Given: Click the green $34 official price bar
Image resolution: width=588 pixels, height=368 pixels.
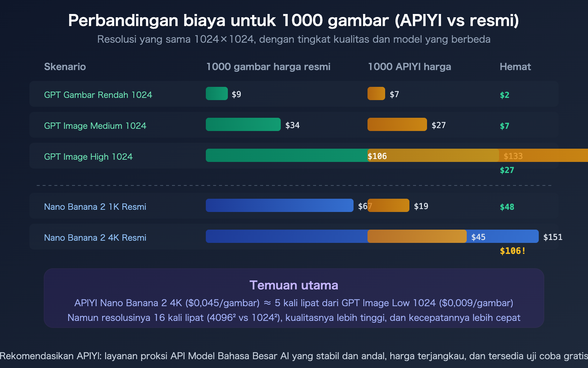Looking at the screenshot, I should coord(243,125).
